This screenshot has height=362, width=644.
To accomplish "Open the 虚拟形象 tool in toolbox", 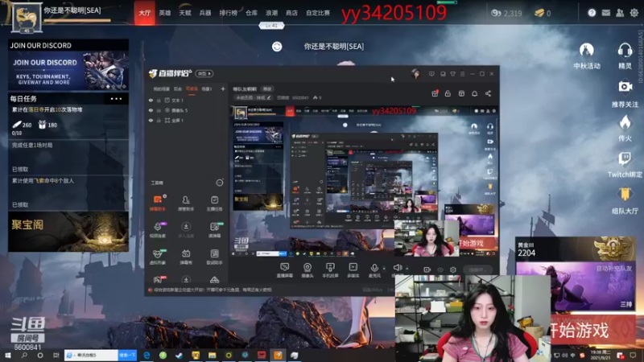I will click(x=157, y=257).
